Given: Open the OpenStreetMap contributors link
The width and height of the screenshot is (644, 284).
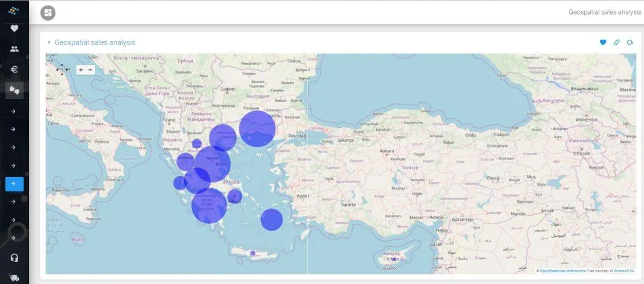Looking at the screenshot, I should pyautogui.click(x=563, y=271).
